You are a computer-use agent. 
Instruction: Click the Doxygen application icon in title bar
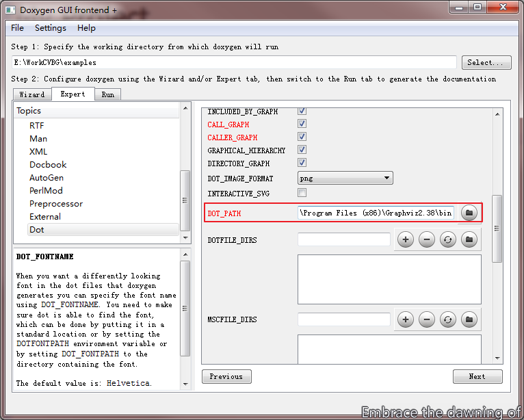click(10, 10)
